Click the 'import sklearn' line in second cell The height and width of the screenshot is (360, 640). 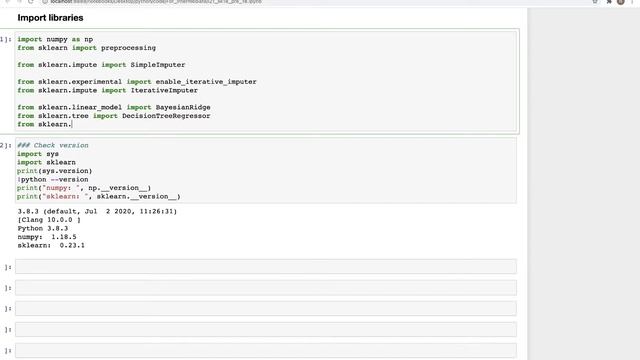click(x=46, y=162)
